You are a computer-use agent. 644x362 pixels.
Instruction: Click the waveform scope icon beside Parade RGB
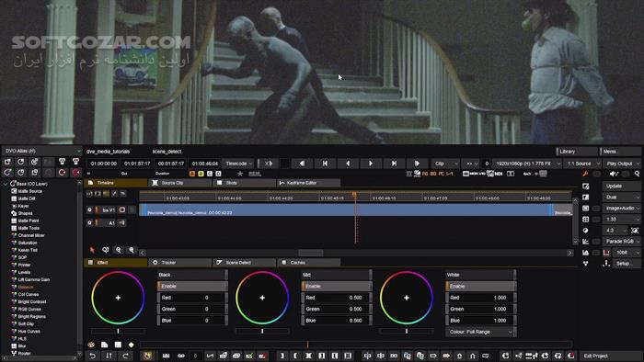[x=585, y=242]
